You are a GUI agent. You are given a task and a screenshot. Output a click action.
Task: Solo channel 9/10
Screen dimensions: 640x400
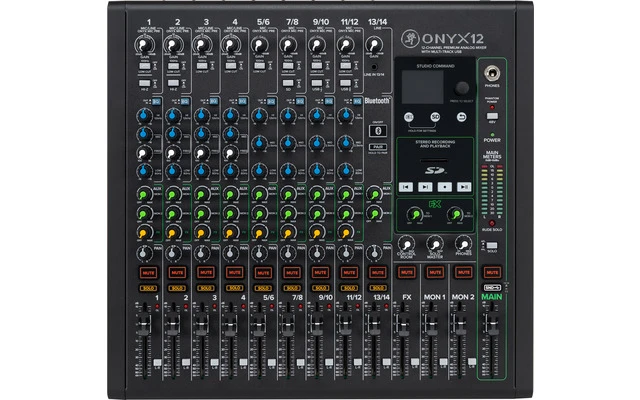(320, 288)
